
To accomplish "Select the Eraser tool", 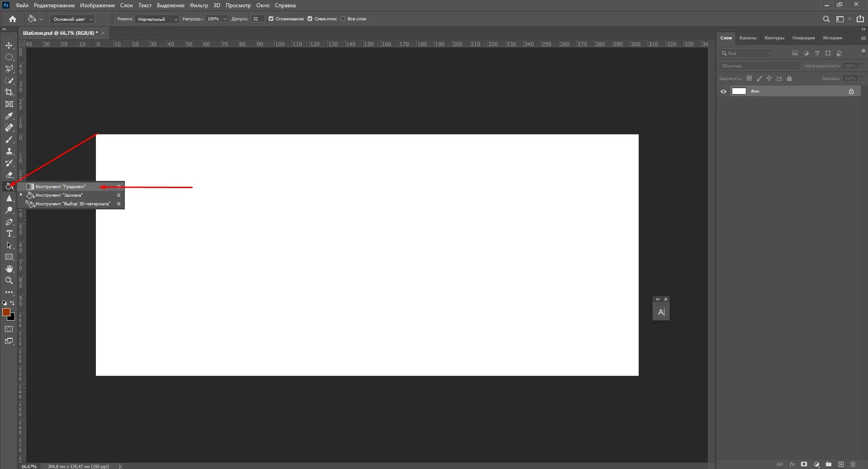I will [x=9, y=175].
